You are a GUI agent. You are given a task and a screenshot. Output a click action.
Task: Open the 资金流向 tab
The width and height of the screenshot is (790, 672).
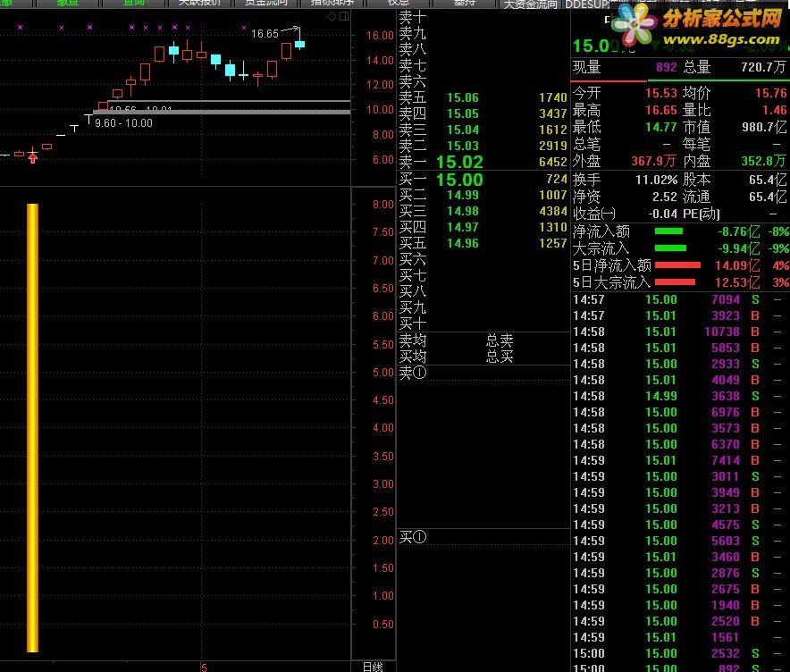pyautogui.click(x=265, y=3)
